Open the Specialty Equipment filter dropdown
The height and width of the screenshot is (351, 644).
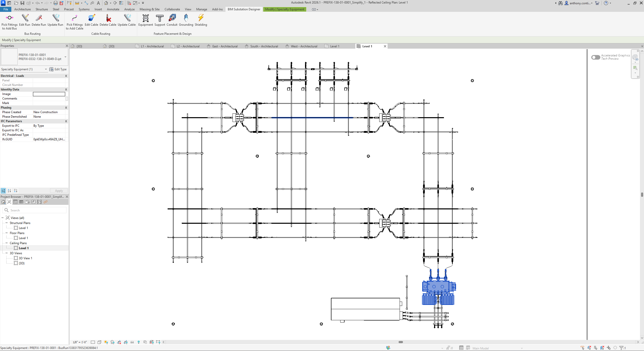point(46,69)
